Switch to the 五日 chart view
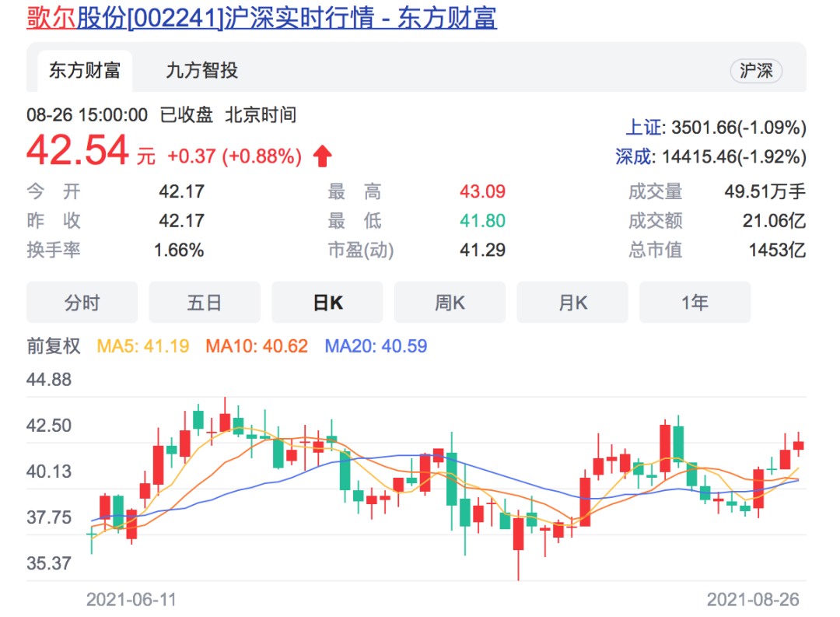Image resolution: width=840 pixels, height=617 pixels. tap(205, 303)
